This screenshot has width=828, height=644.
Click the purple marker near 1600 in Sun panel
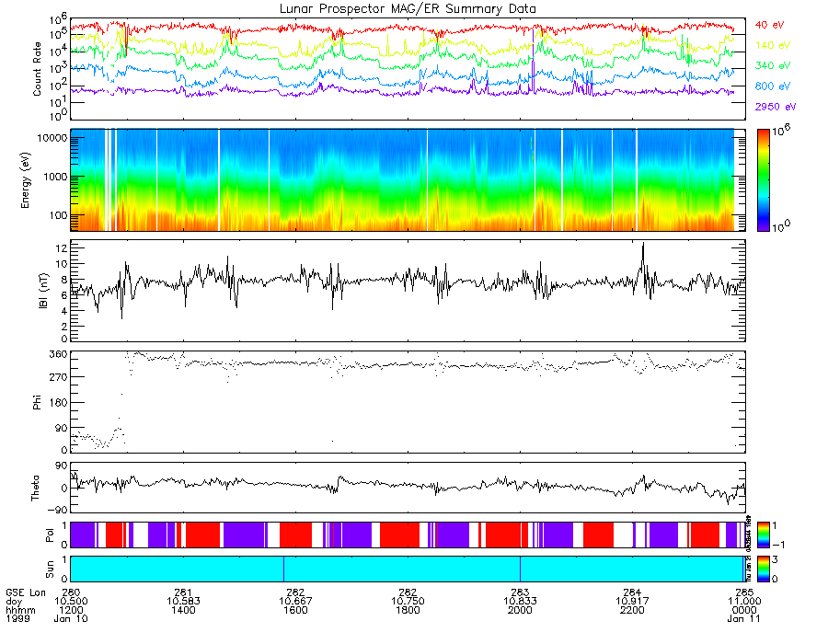click(x=283, y=569)
